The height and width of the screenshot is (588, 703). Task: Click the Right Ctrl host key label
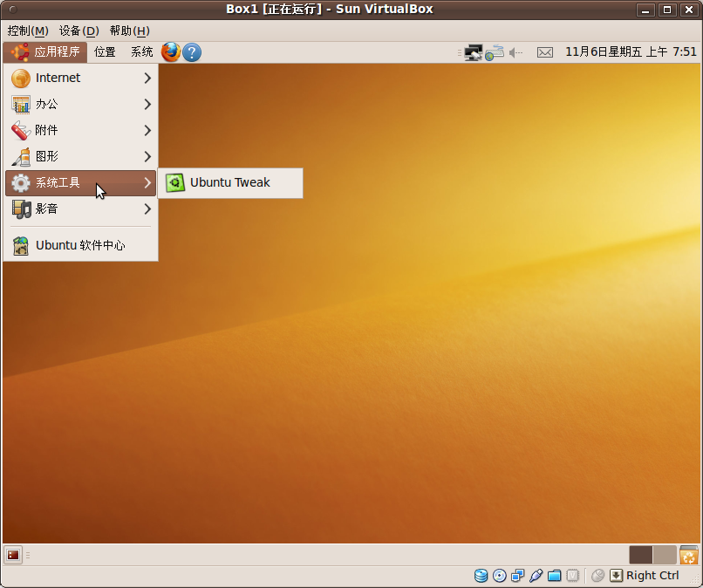click(652, 576)
